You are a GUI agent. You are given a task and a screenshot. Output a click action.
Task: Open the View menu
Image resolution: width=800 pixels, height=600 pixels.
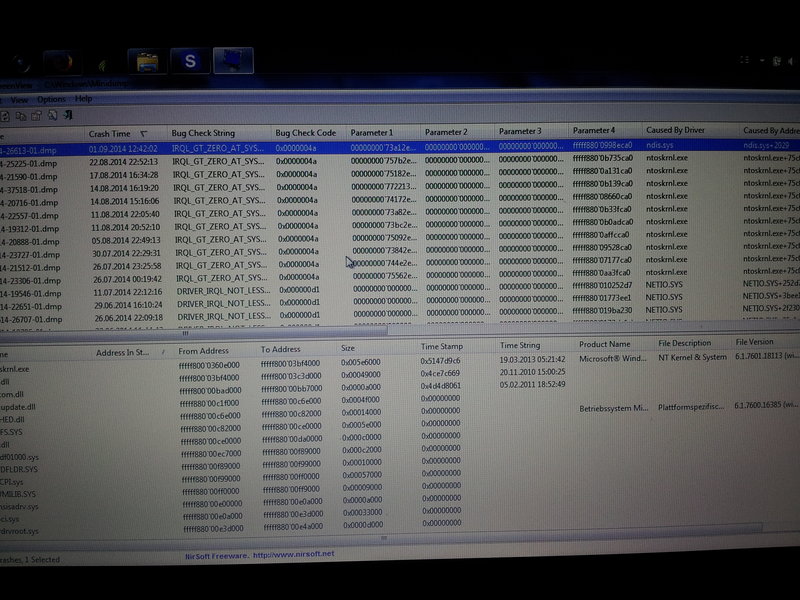[17, 99]
